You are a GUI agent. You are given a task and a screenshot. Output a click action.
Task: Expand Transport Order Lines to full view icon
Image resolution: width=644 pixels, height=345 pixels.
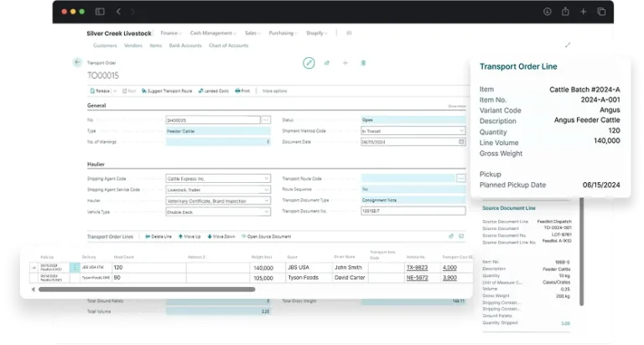pyautogui.click(x=461, y=236)
